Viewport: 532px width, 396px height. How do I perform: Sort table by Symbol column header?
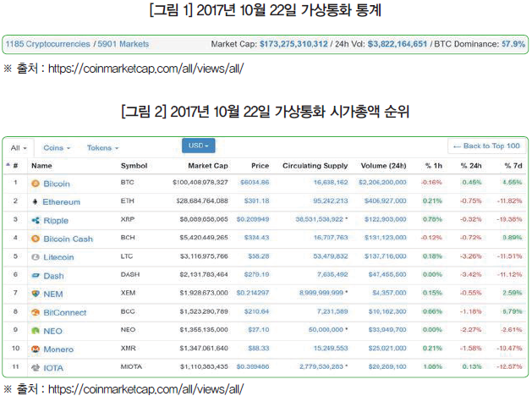[134, 166]
